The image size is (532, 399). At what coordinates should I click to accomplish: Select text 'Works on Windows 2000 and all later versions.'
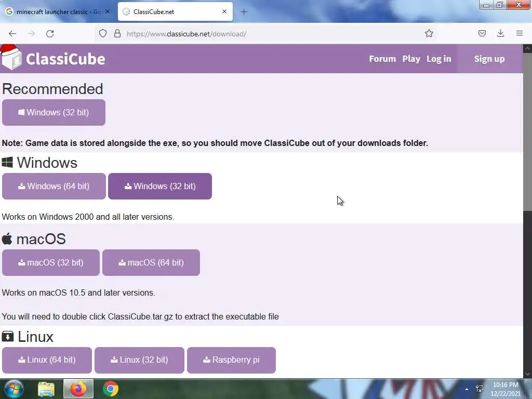point(88,217)
